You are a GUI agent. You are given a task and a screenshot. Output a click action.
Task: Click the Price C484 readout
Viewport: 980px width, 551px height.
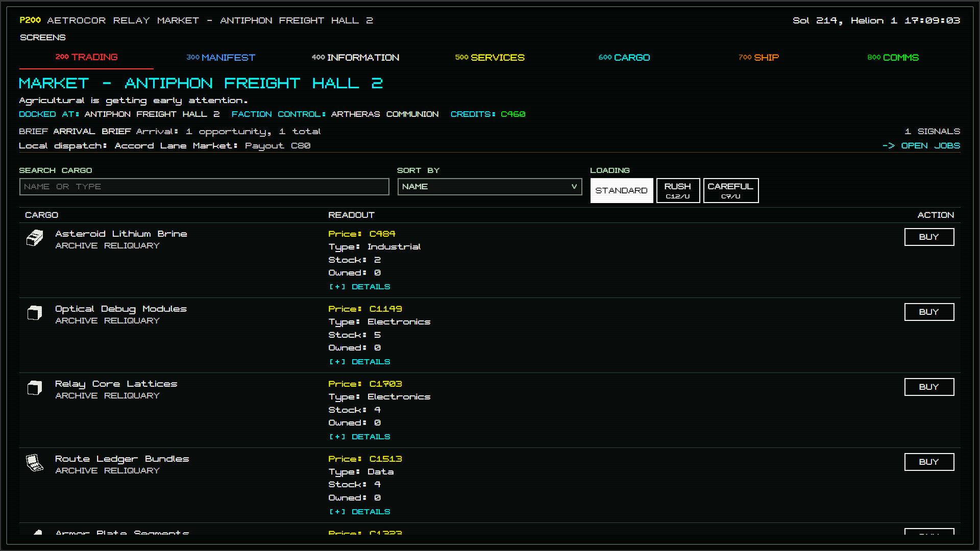[x=362, y=234]
